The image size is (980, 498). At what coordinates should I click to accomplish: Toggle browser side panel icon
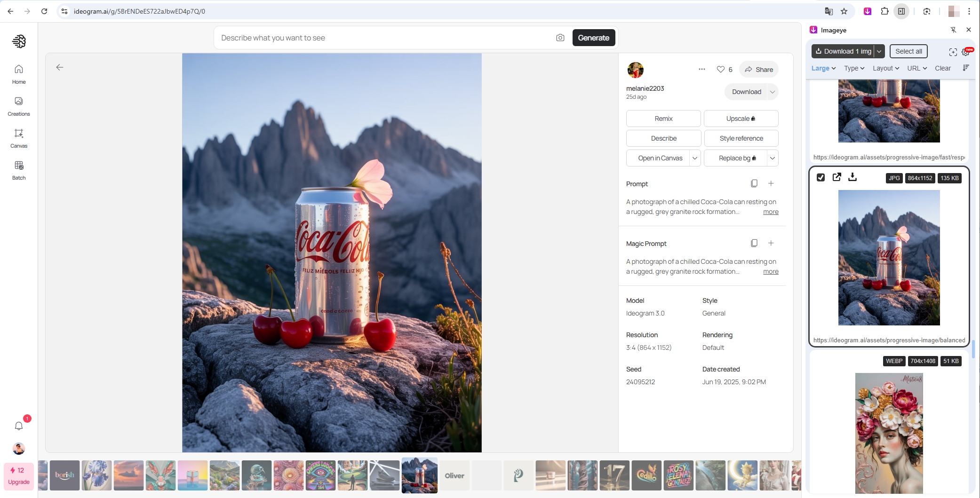click(x=901, y=11)
